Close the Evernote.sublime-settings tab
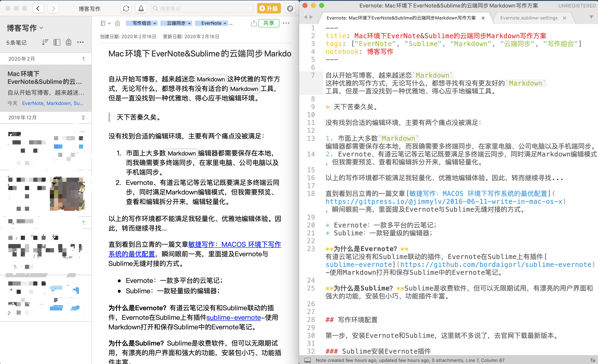598x364 pixels. [565, 18]
